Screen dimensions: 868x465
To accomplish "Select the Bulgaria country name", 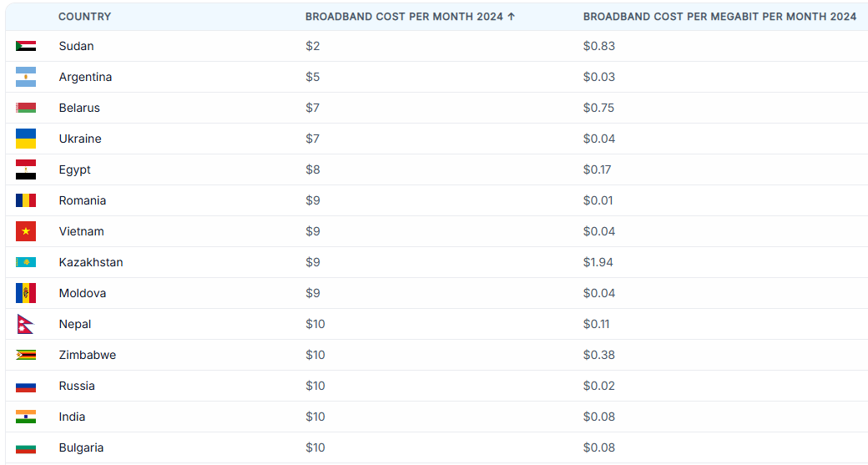I will [x=81, y=447].
